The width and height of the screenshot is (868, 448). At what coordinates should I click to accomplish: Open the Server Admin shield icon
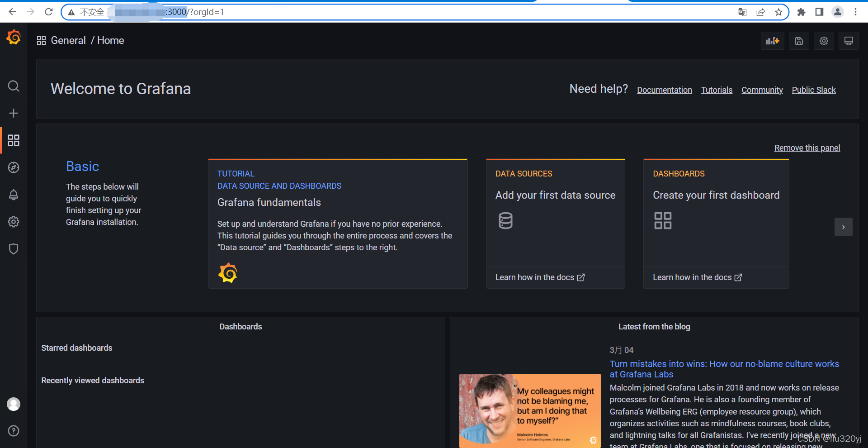tap(14, 249)
